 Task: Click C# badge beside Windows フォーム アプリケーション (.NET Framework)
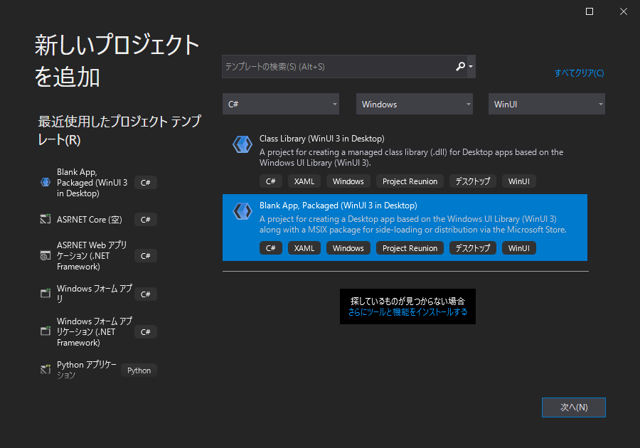coord(146,332)
